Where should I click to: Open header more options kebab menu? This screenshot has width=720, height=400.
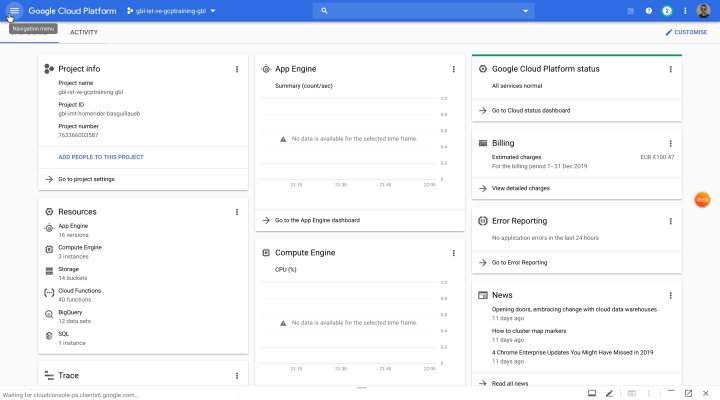click(685, 11)
